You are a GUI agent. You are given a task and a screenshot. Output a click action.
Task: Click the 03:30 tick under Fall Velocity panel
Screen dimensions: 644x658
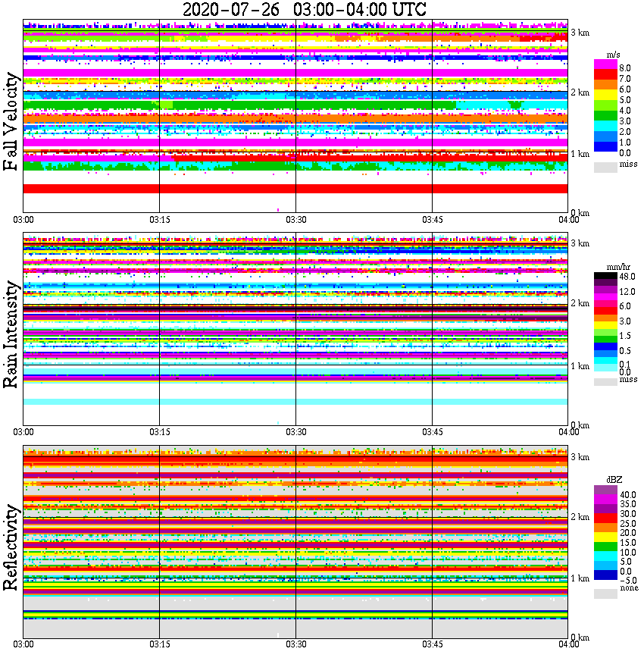[x=296, y=220]
